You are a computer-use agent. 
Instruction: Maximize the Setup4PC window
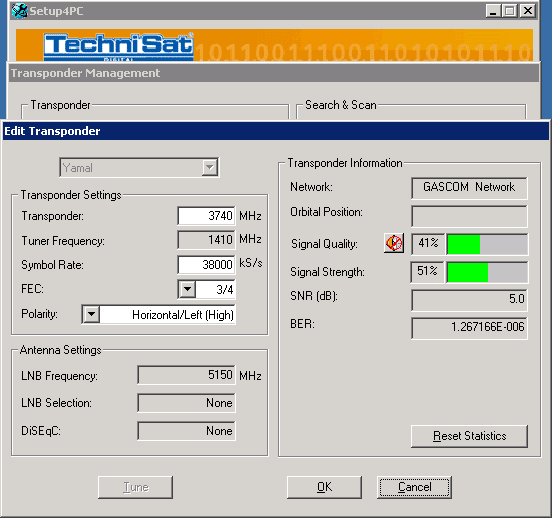click(x=509, y=11)
